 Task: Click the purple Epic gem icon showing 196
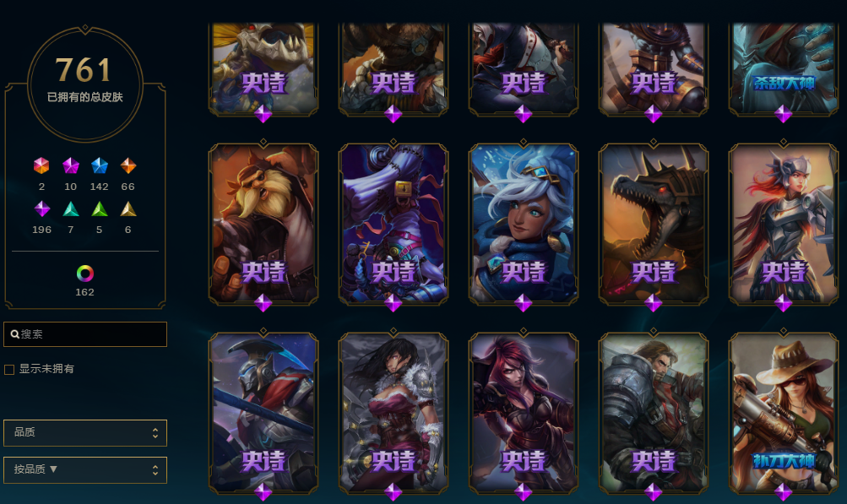pos(41,209)
